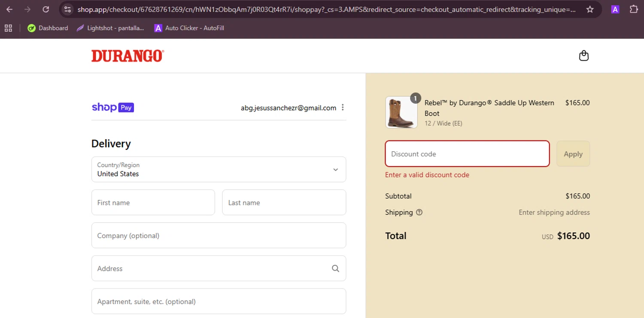Bookmark this page with the star icon

[x=590, y=9]
